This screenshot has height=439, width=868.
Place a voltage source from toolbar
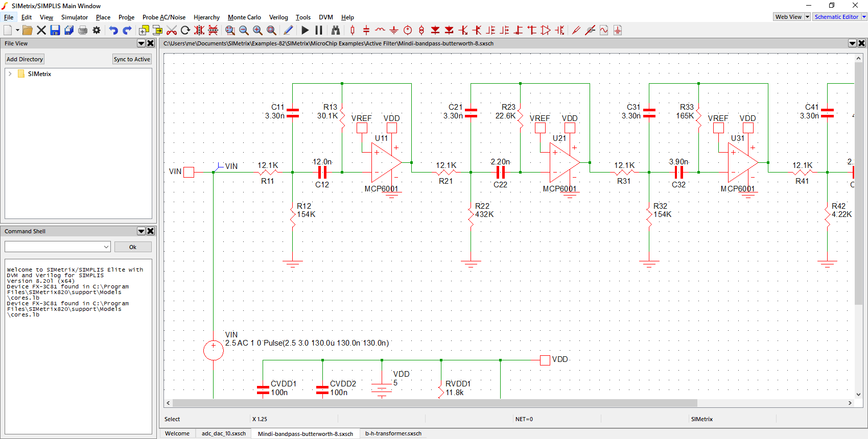[408, 30]
